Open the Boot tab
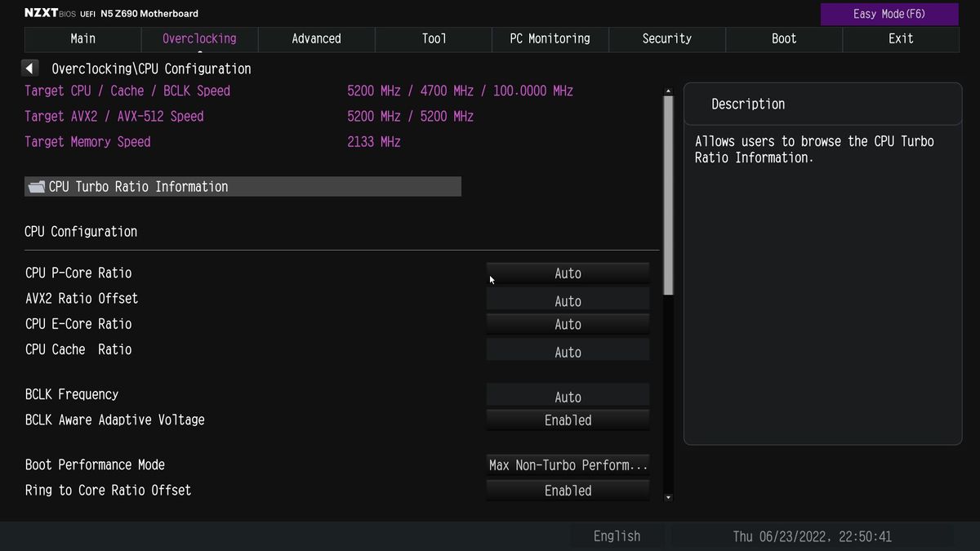The image size is (980, 551). pyautogui.click(x=784, y=38)
